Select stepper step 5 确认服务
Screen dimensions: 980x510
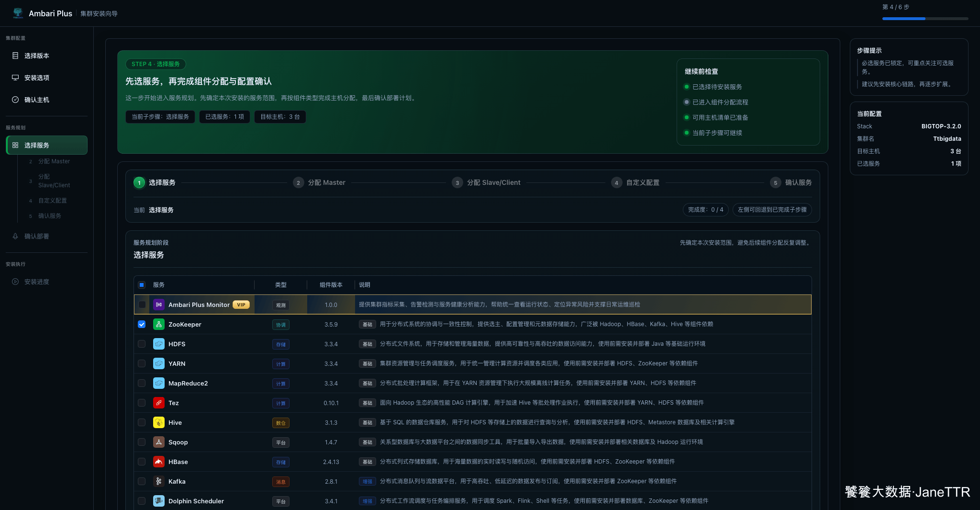click(791, 182)
